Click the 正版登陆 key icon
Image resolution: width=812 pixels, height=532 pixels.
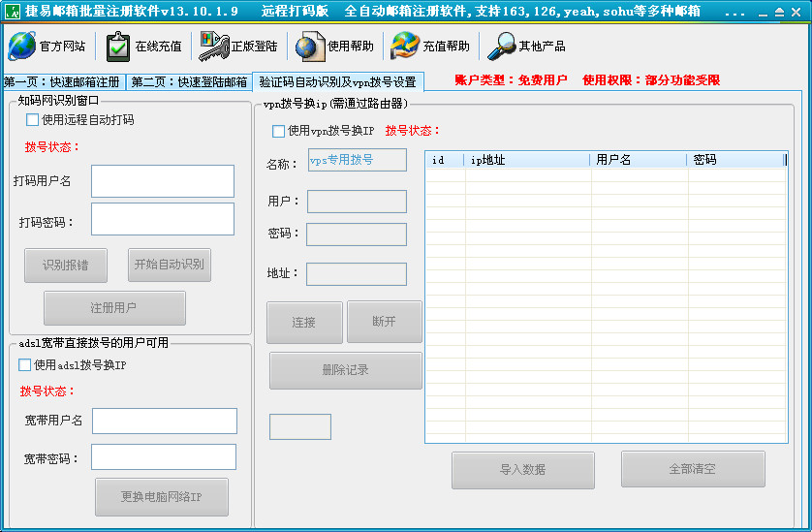point(213,46)
